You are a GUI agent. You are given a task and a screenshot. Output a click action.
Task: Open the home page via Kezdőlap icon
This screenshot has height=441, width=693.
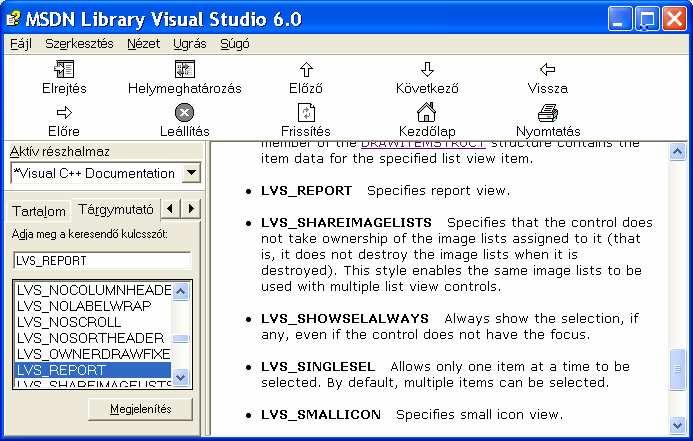click(426, 112)
